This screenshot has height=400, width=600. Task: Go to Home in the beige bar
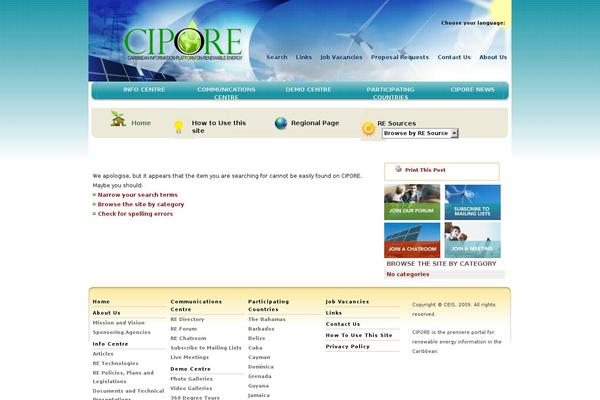[141, 123]
